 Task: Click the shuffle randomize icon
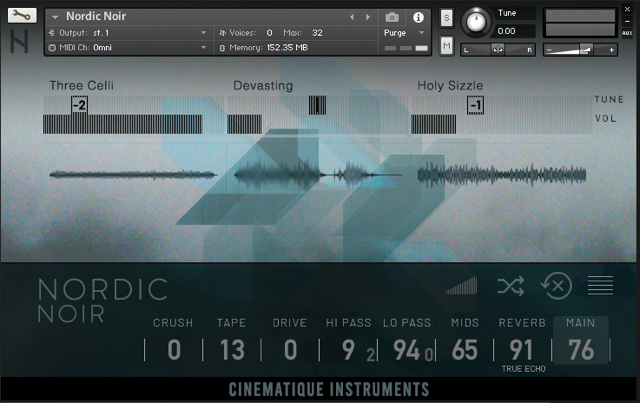[510, 286]
